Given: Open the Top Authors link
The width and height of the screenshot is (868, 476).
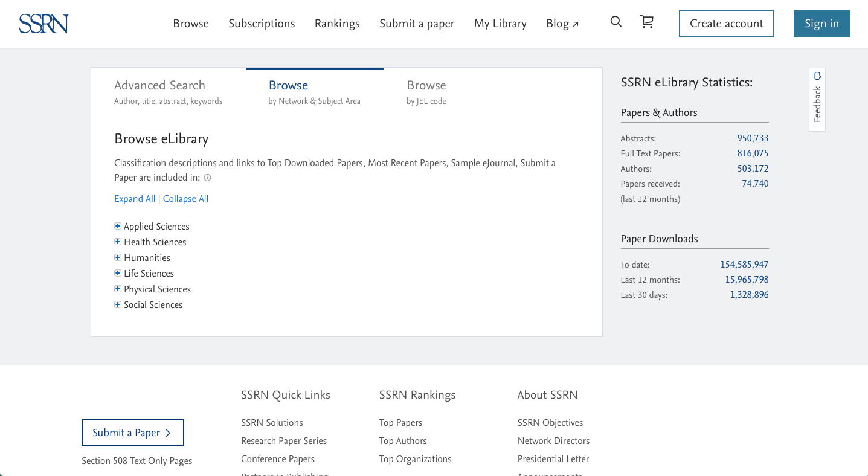Looking at the screenshot, I should (402, 441).
